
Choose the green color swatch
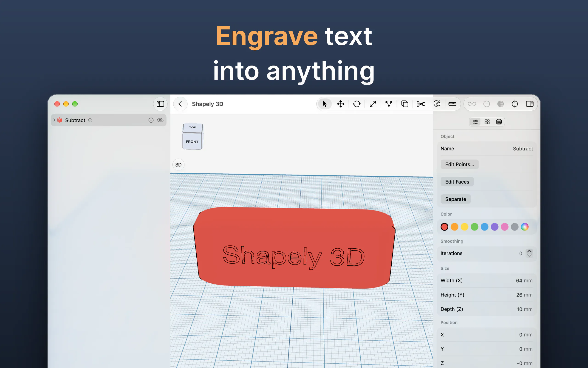click(475, 227)
